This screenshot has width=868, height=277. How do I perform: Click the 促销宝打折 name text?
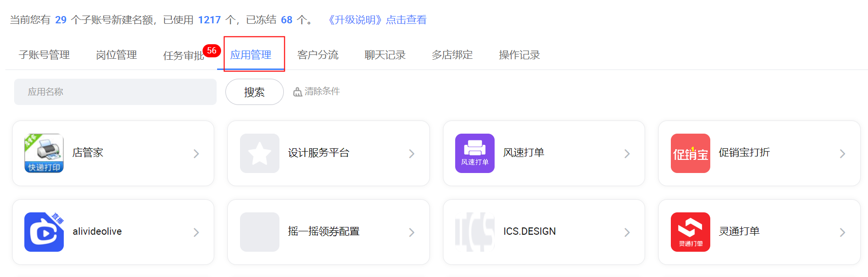click(x=744, y=153)
